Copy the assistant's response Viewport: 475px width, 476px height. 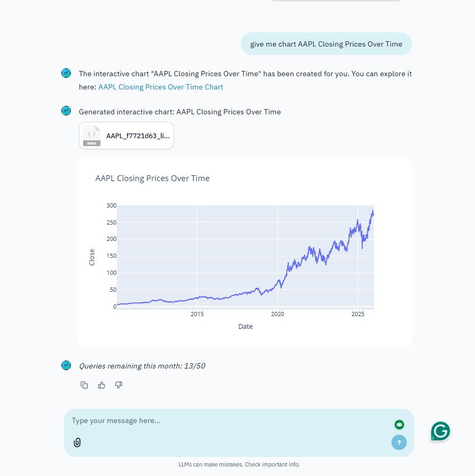coord(84,385)
